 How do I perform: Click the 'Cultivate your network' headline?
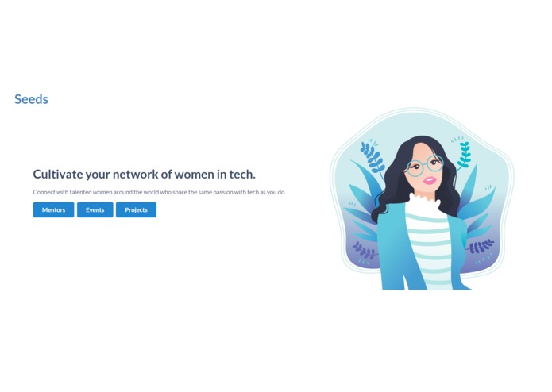(x=145, y=174)
